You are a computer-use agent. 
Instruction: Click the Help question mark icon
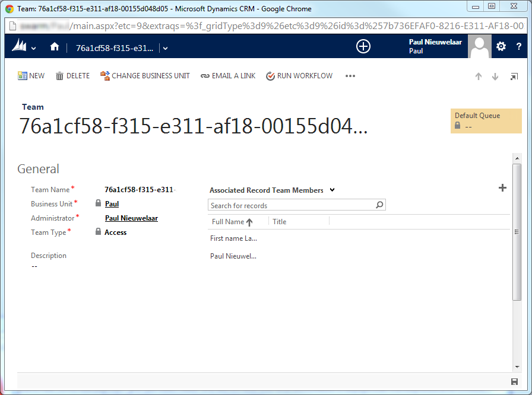pos(518,47)
